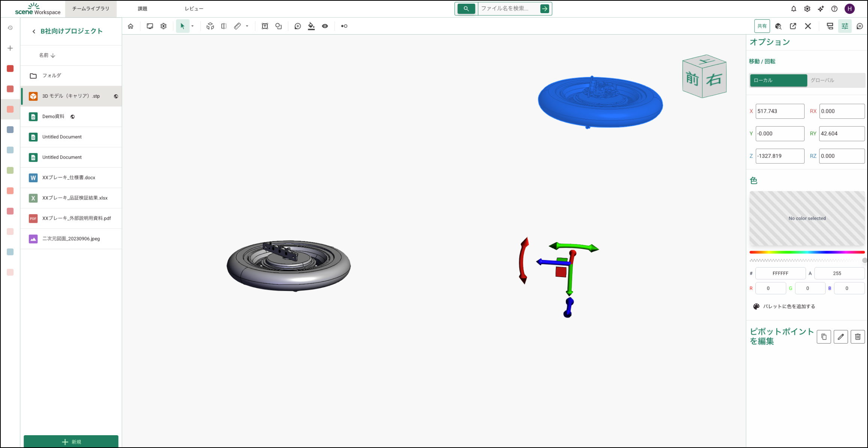Click the home view icon
Viewport: 868px width, 448px height.
click(131, 26)
